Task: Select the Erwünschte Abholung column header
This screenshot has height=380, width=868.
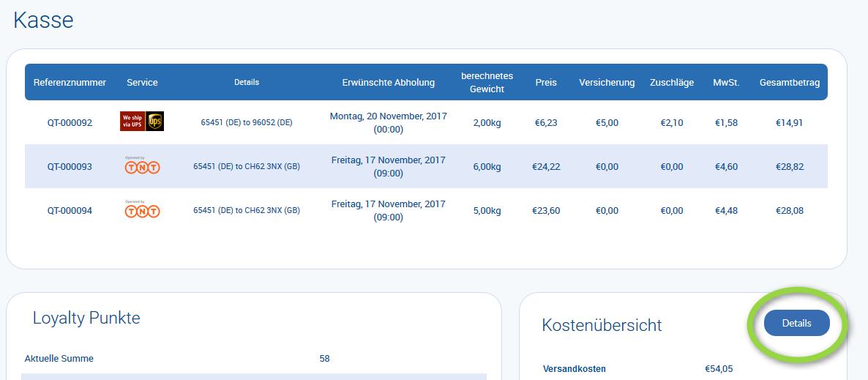Action: pyautogui.click(x=389, y=83)
